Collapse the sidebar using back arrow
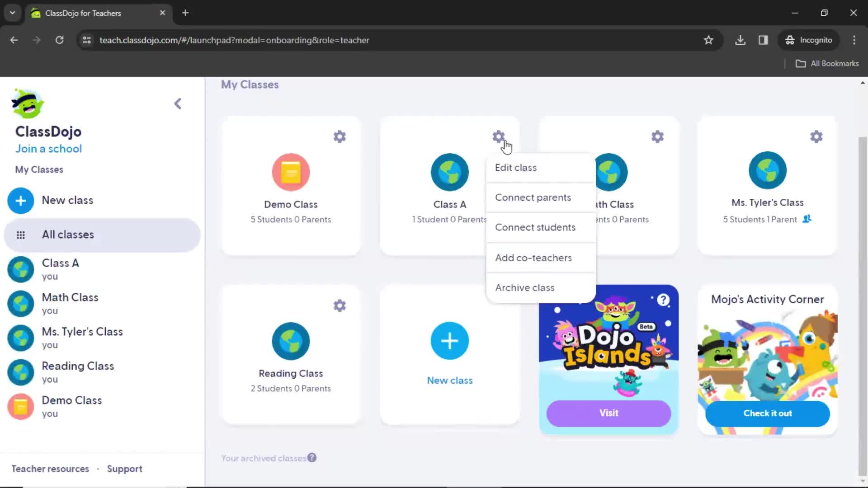The height and width of the screenshot is (488, 868). tap(178, 103)
